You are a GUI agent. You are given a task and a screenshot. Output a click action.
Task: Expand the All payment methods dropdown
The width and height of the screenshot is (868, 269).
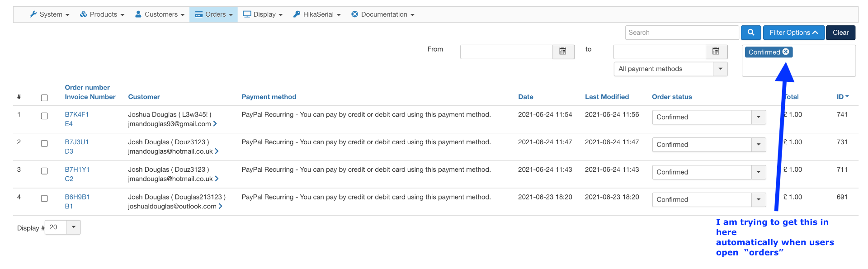pos(720,69)
